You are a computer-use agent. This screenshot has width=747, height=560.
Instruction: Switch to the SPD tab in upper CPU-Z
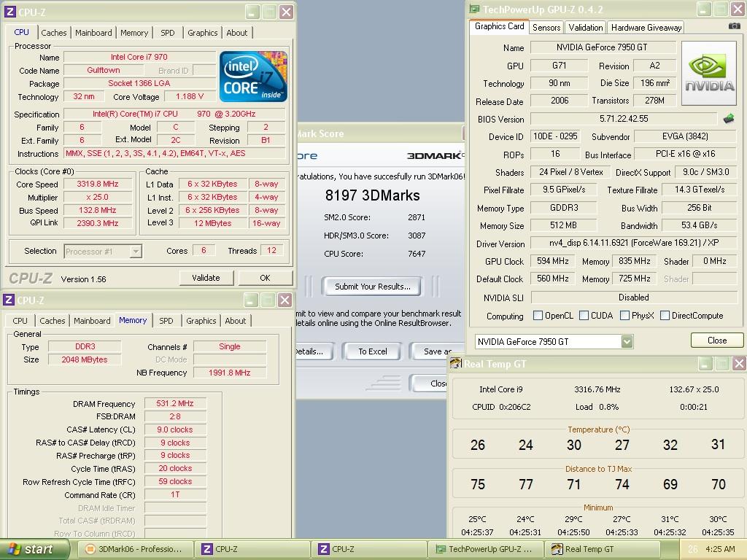tap(168, 33)
